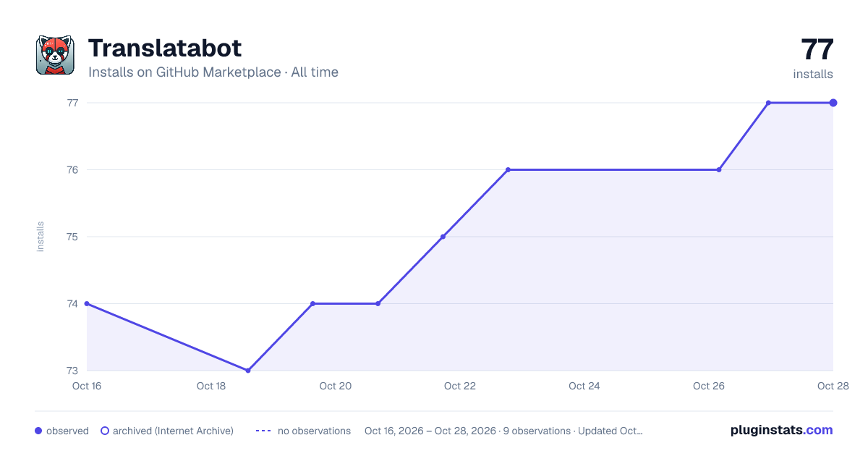Click the x-axis label Oct 22
The height and width of the screenshot is (456, 868).
pos(460,386)
